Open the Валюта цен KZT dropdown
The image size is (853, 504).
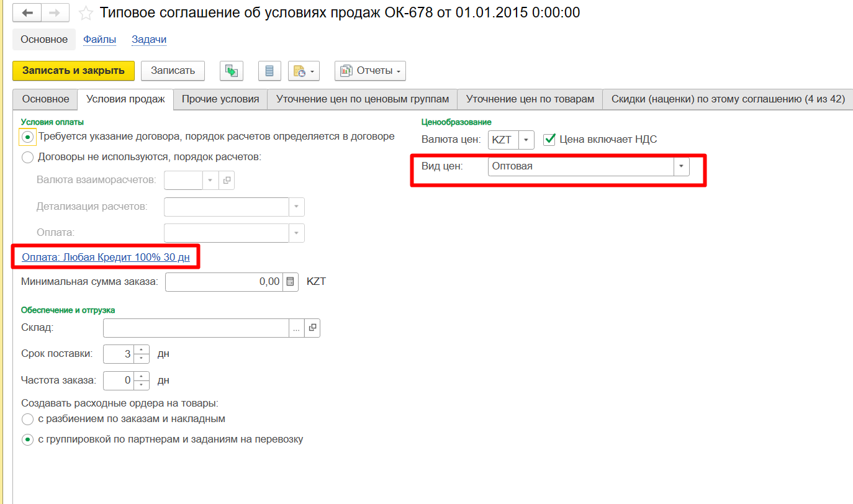click(x=526, y=140)
